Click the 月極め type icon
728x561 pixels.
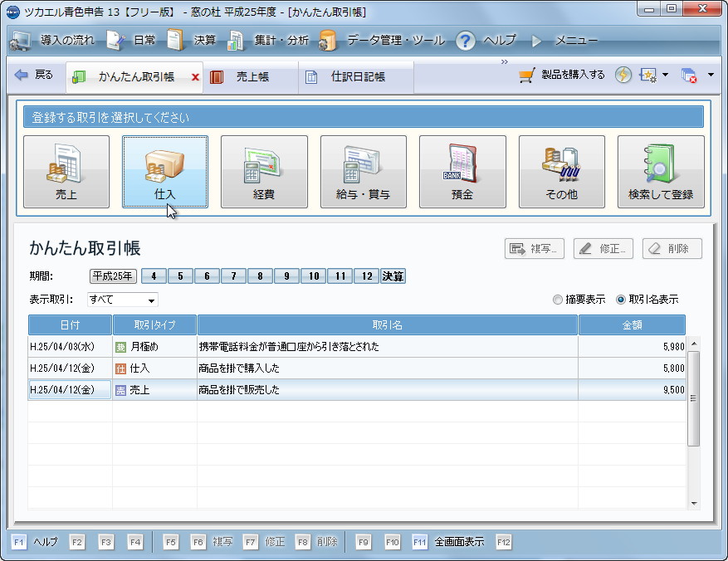pos(120,347)
